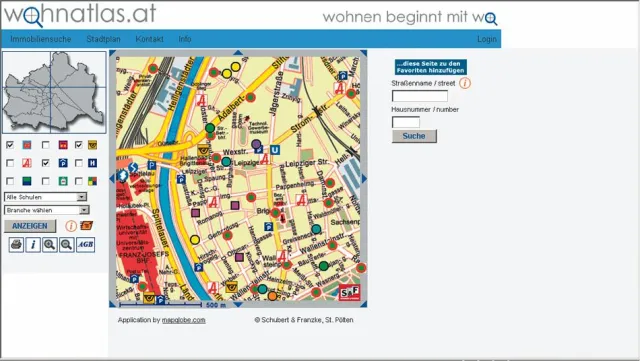Image resolution: width=640 pixels, height=361 pixels.
Task: Open the info icon next to Straßenname
Action: coord(465,83)
